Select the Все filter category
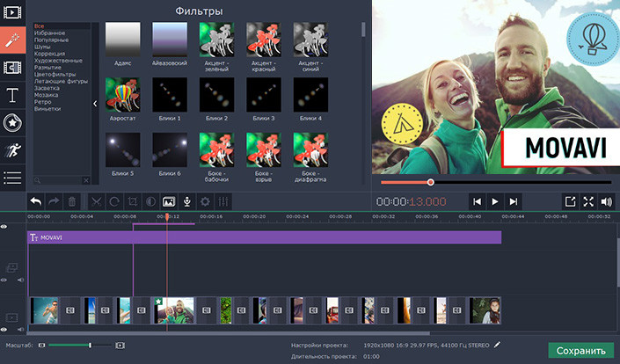Viewport: 620px width, 364px height. pos(40,26)
